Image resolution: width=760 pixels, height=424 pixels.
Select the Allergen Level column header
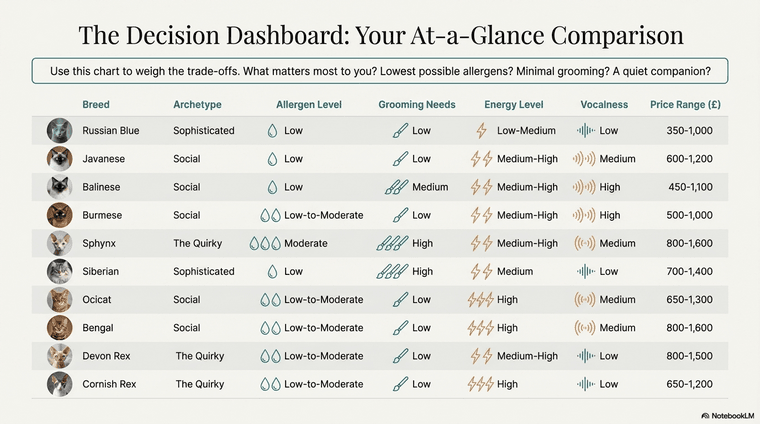click(x=309, y=104)
